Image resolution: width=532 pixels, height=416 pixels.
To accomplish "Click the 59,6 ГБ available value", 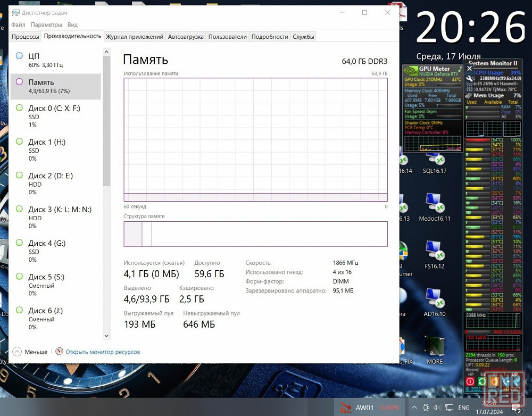I will point(209,274).
